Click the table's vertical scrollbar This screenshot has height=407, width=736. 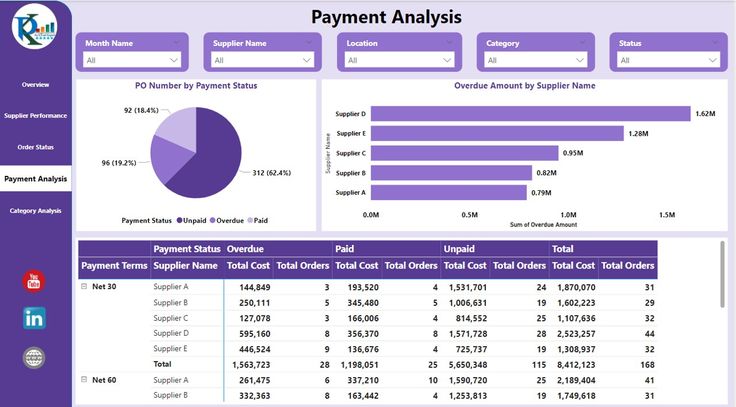click(722, 275)
